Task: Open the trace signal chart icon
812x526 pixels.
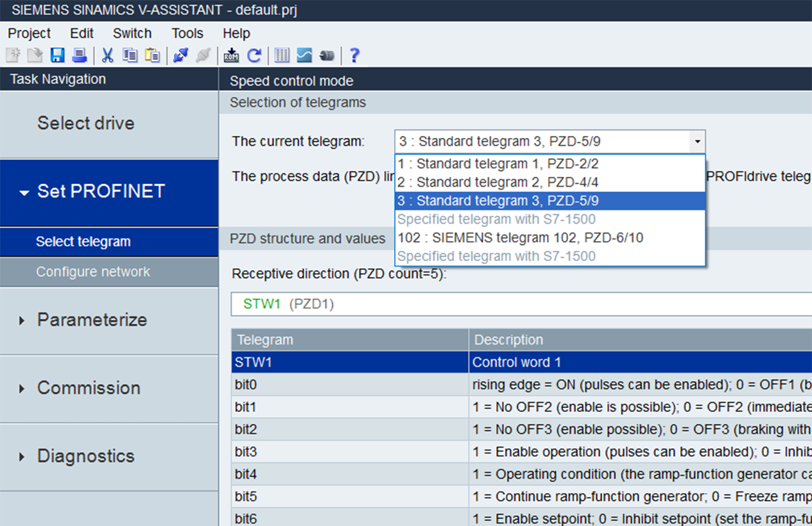Action: pos(304,56)
